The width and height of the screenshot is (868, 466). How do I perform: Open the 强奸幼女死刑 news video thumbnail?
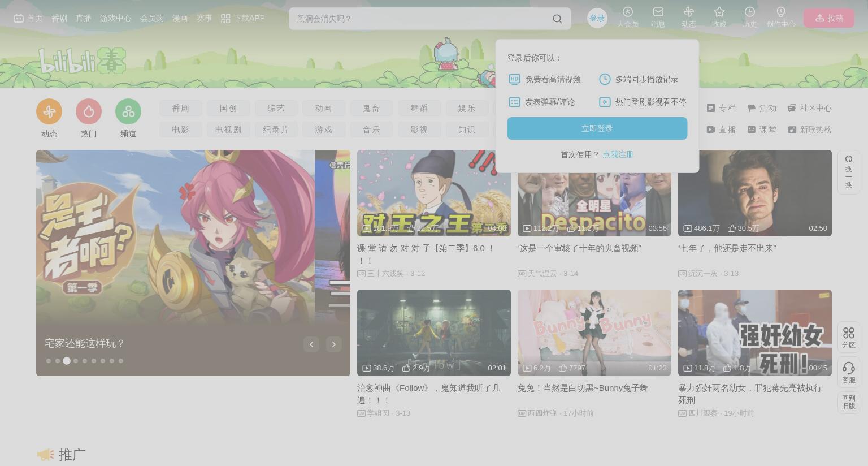755,333
